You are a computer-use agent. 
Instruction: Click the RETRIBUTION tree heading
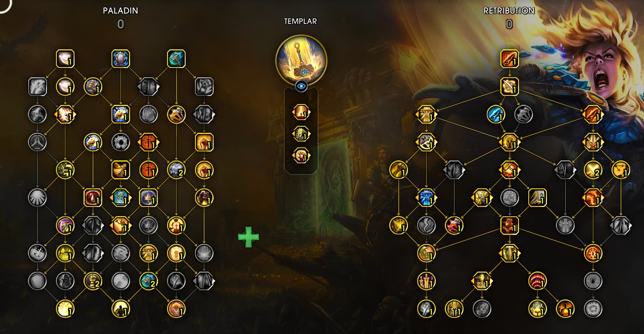pos(509,11)
